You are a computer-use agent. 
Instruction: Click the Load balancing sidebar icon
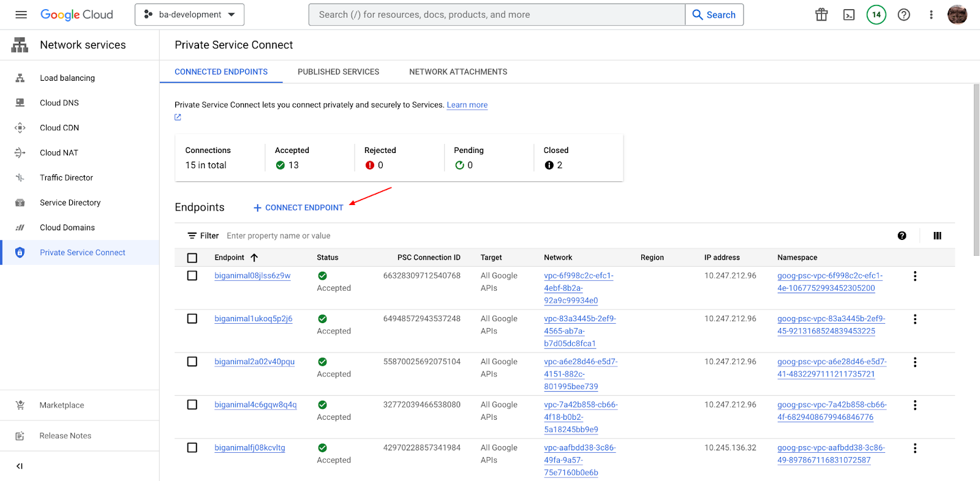(20, 78)
